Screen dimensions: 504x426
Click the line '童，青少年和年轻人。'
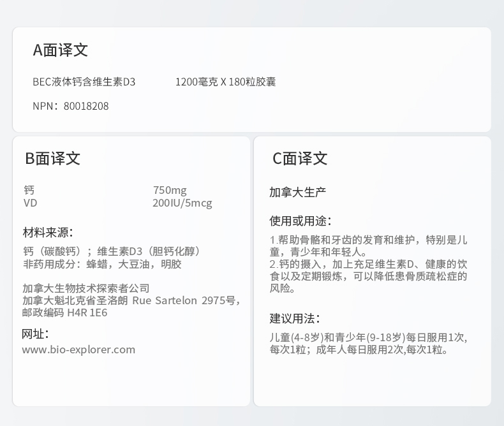click(x=318, y=252)
